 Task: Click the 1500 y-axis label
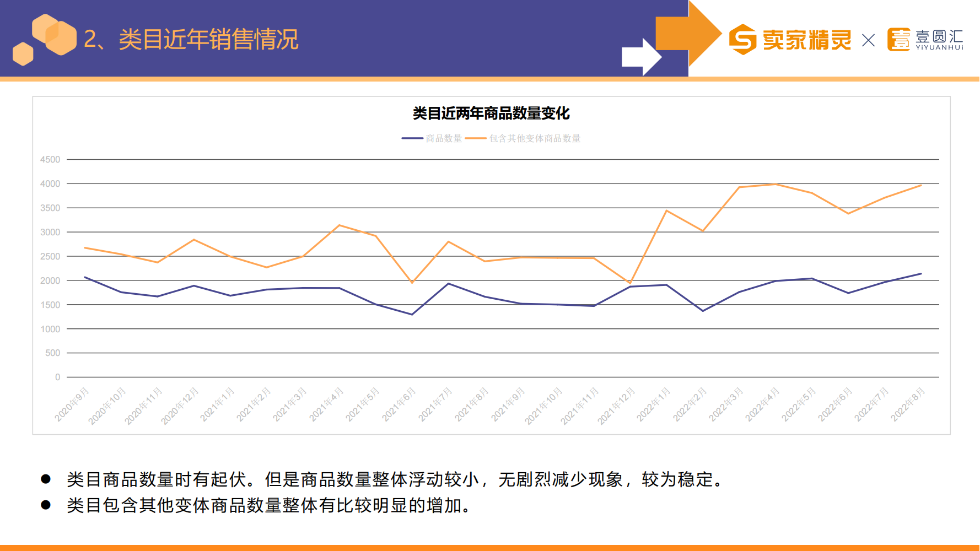[50, 305]
